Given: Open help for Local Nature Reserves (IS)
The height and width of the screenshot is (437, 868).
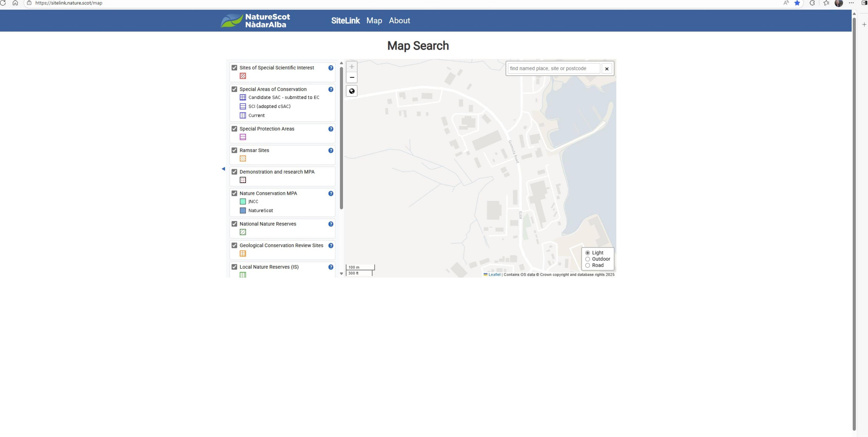Looking at the screenshot, I should click(x=331, y=267).
